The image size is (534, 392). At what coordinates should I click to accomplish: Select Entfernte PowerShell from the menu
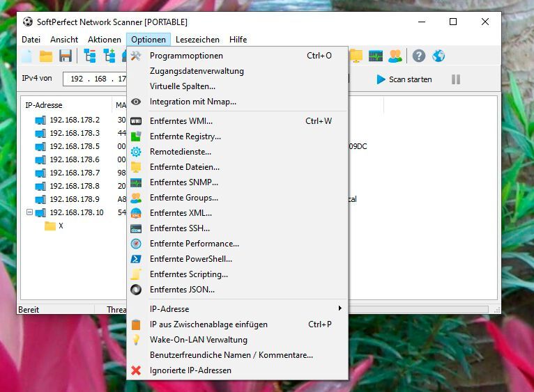click(x=190, y=259)
